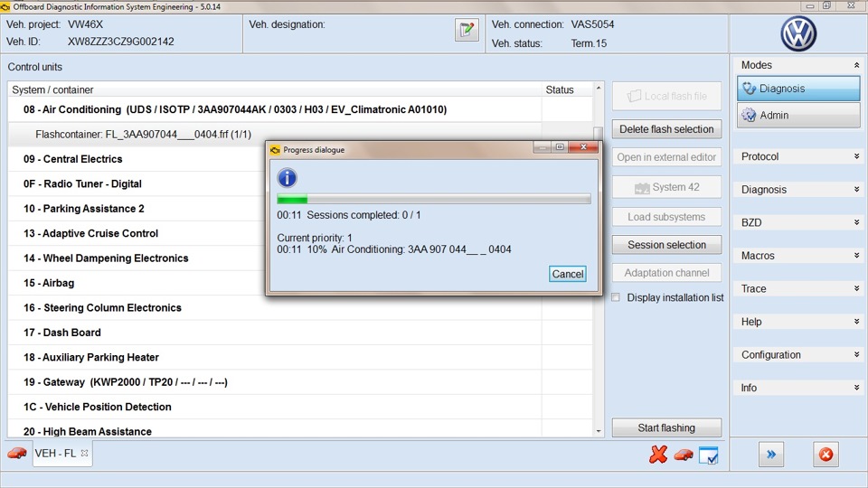Click the System / container column header
The width and height of the screenshot is (868, 488).
coord(274,89)
